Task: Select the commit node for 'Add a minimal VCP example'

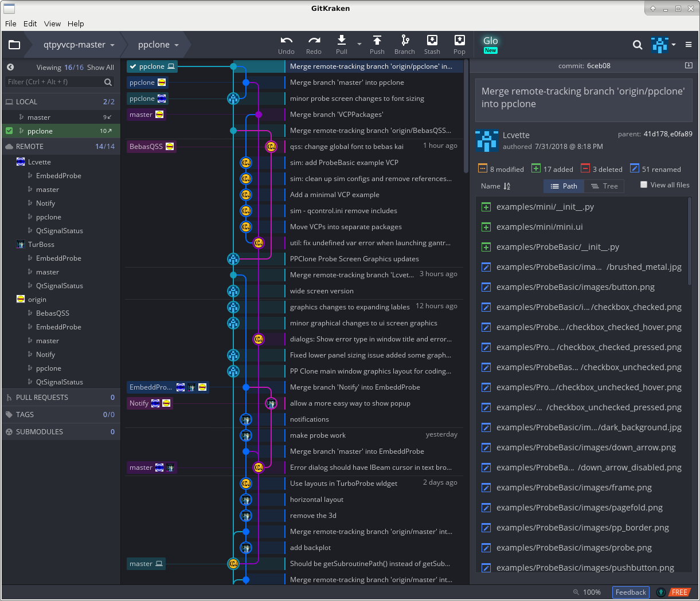Action: (246, 195)
